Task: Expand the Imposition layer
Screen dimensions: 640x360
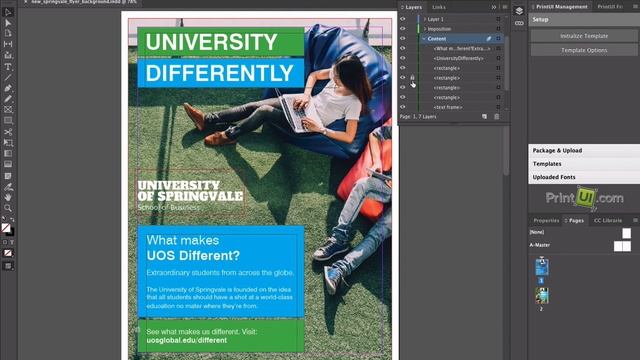Action: (424, 29)
